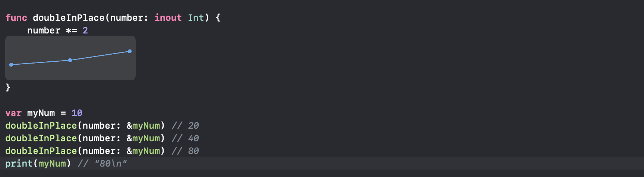This screenshot has height=177, width=644.
Task: Click the doubleInPlace call commented 40
Action: click(x=85, y=138)
